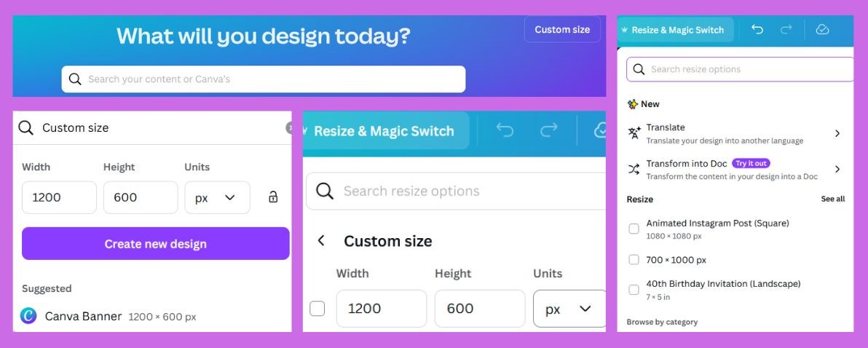This screenshot has width=868, height=348.
Task: Expand the Transform into Doc chevron
Action: pyautogui.click(x=837, y=169)
